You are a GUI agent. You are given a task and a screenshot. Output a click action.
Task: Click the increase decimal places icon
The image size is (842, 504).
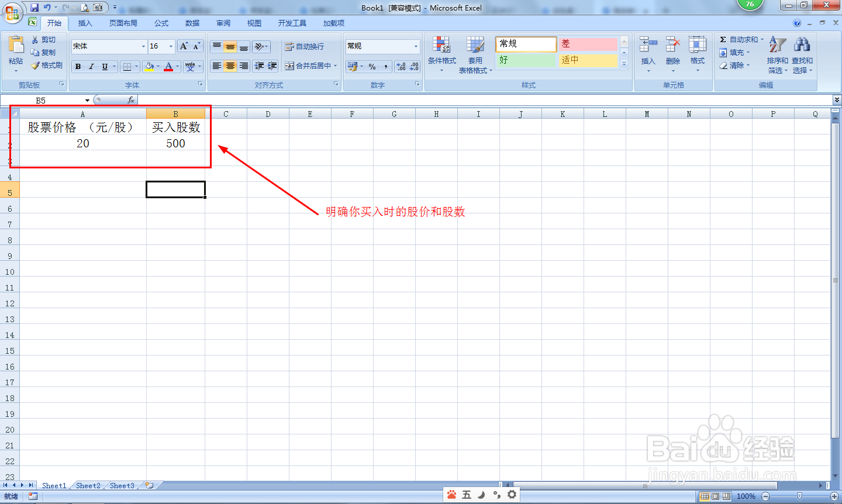(401, 67)
